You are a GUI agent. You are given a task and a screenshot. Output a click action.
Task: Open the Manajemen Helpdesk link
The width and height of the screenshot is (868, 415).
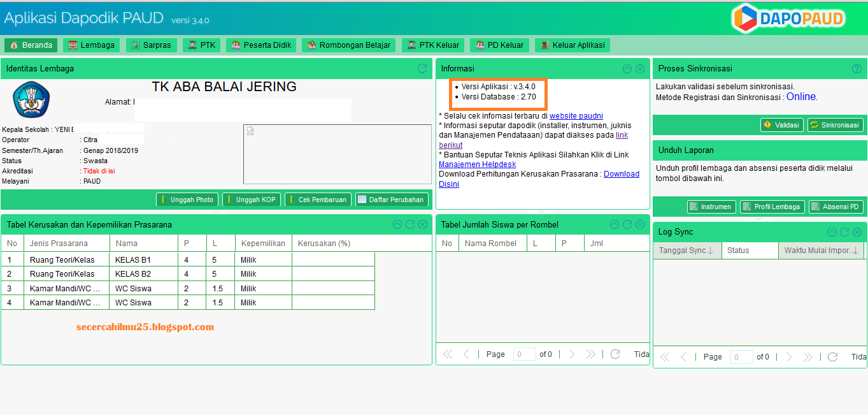coord(477,164)
